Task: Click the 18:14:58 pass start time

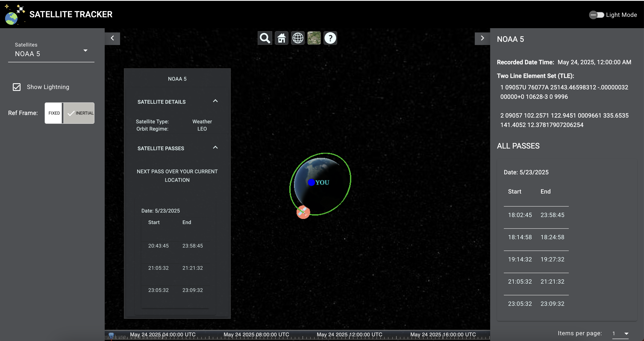Action: click(x=520, y=237)
